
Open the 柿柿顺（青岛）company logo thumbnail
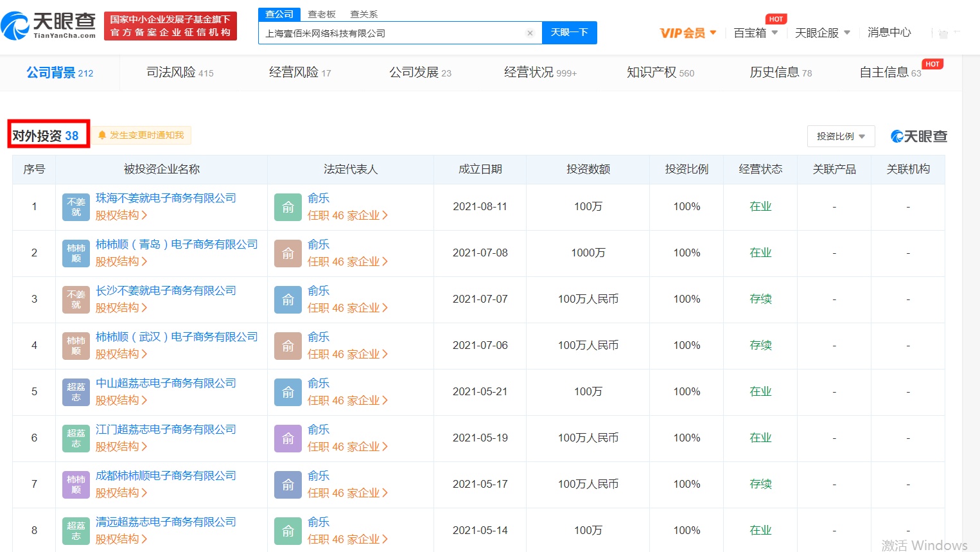click(x=76, y=253)
